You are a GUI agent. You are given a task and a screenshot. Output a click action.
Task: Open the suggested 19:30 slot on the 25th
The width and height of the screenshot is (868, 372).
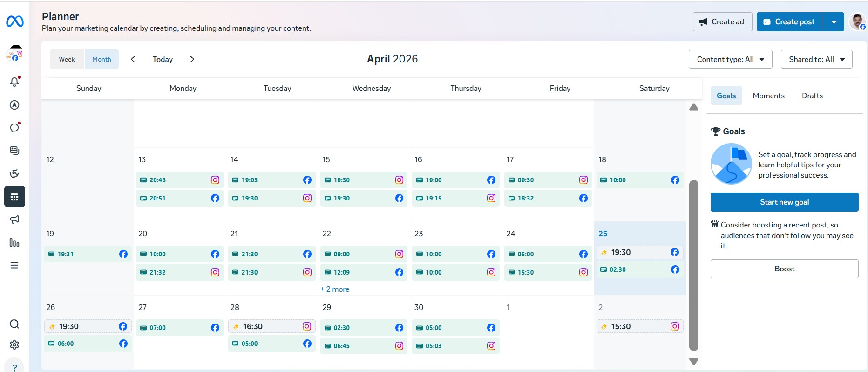(x=640, y=252)
